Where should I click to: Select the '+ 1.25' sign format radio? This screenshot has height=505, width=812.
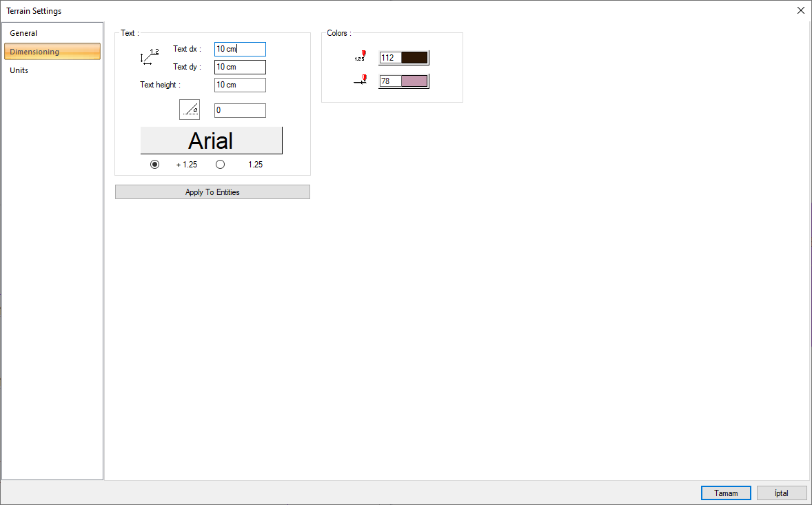154,165
